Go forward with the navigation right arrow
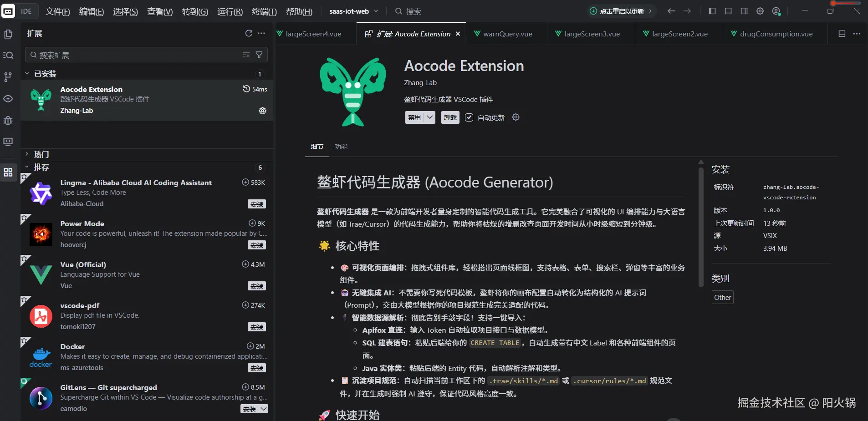The image size is (868, 421). (x=687, y=11)
